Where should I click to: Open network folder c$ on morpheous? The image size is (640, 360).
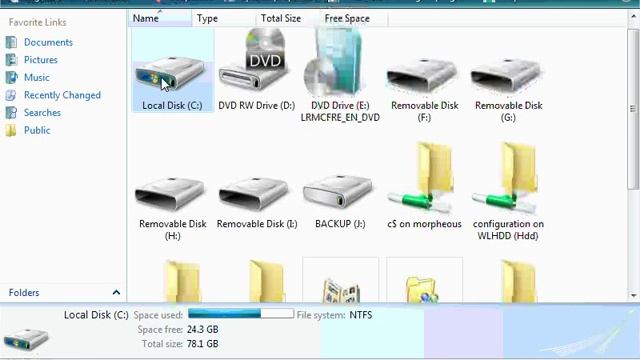point(422,177)
